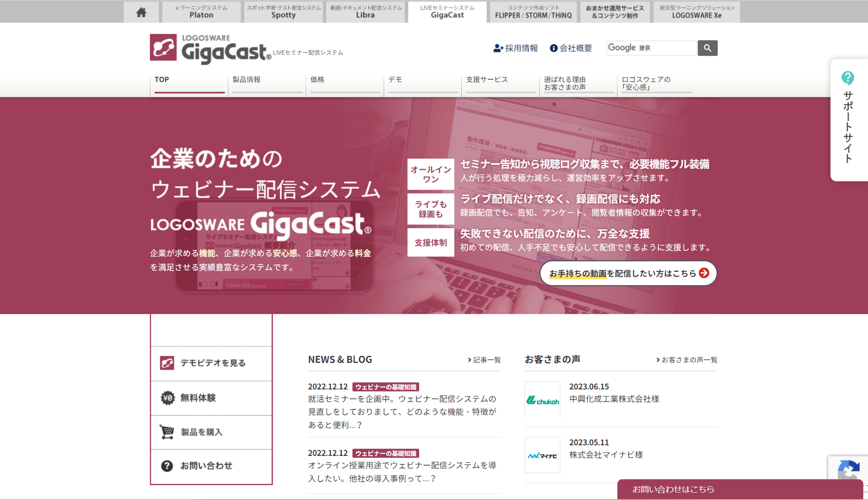The height and width of the screenshot is (500, 868).
Task: Click the reCAPTCHA badge
Action: [x=848, y=469]
